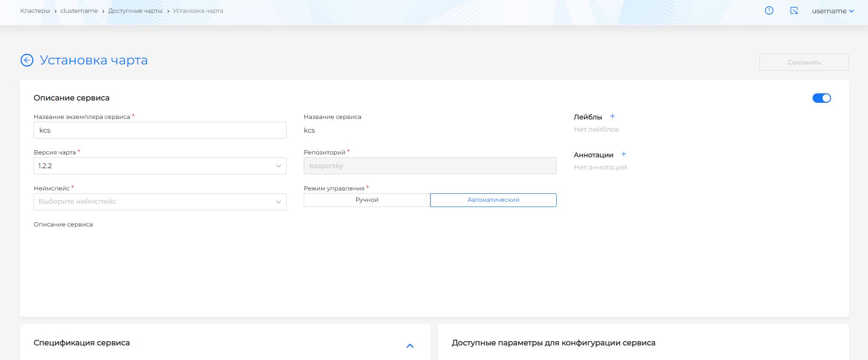Screen dimensions: 868x360
Task: Open the username account menu
Action: click(x=832, y=11)
